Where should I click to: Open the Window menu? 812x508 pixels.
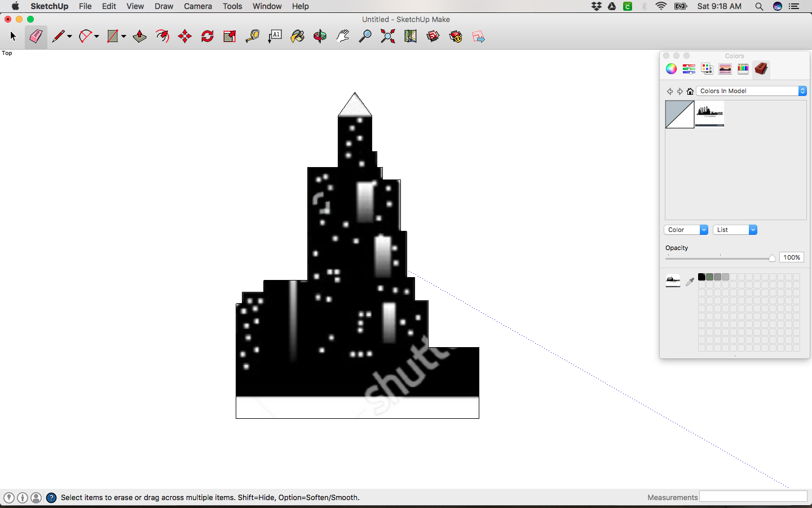click(x=267, y=6)
